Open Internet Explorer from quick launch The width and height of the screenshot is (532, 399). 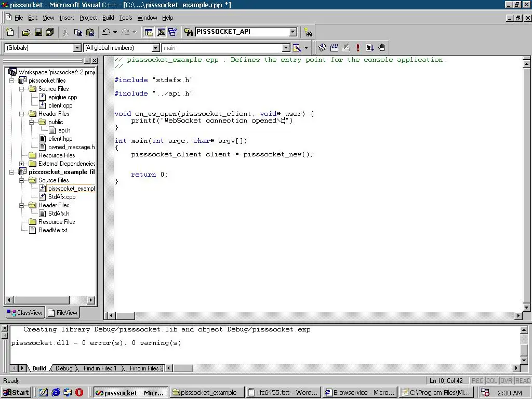tap(56, 393)
